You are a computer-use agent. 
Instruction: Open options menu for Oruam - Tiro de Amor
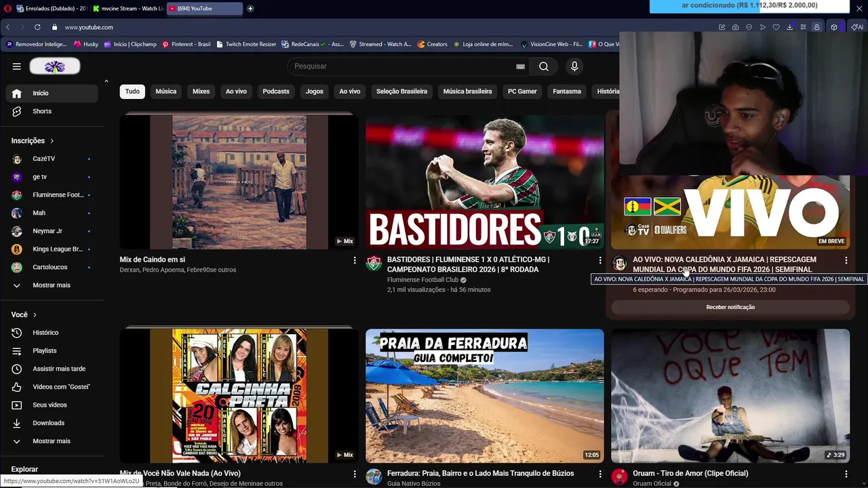point(846,474)
